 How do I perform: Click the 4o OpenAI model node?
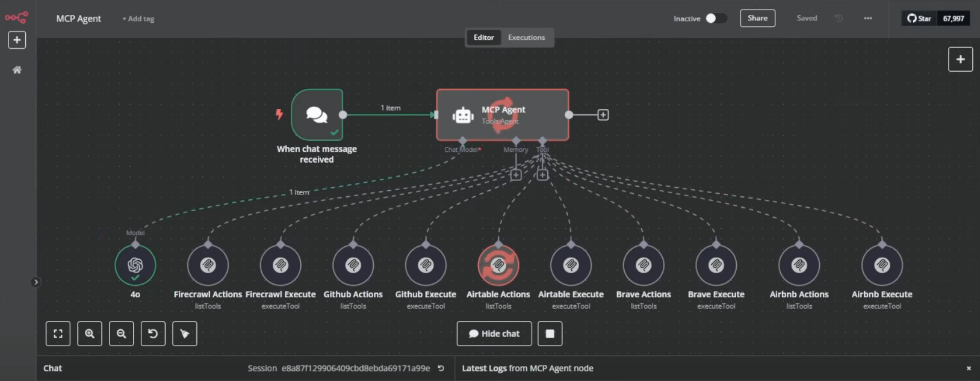tap(135, 265)
